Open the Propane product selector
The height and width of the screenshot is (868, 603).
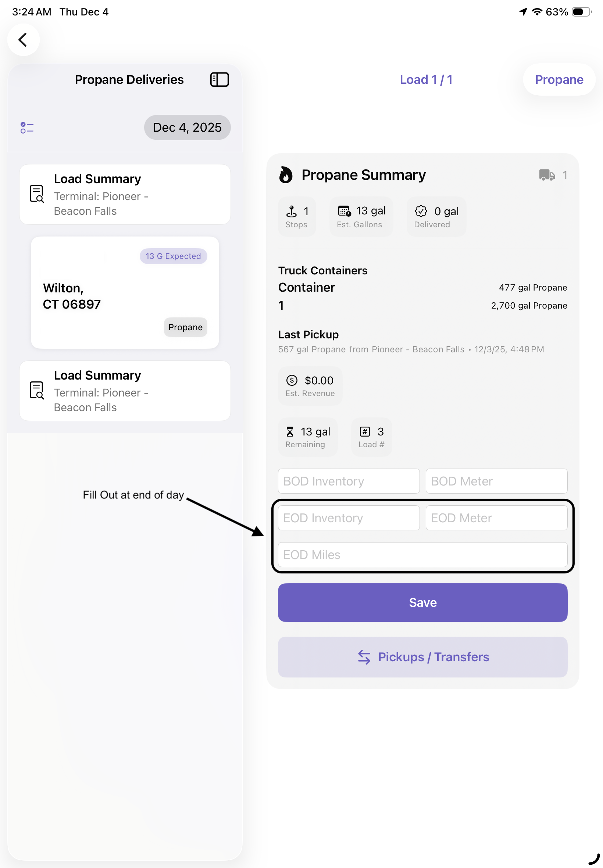point(559,80)
